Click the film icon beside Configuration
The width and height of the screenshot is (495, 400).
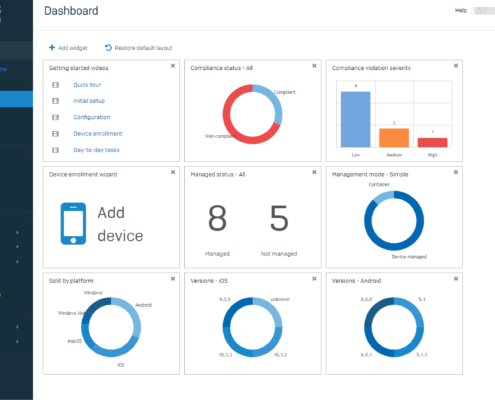pyautogui.click(x=56, y=117)
